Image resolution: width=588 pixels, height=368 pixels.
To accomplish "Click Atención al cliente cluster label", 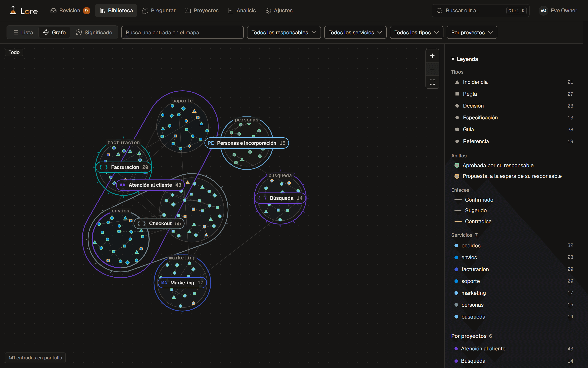I will click(x=150, y=185).
